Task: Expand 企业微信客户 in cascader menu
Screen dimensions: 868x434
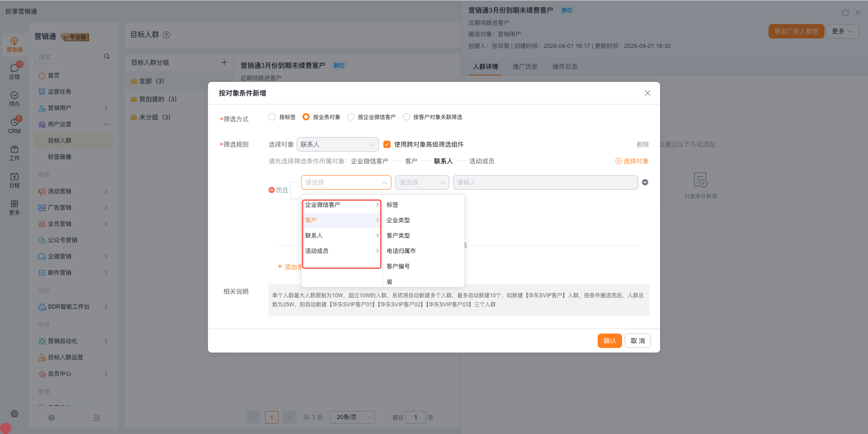Action: 342,205
